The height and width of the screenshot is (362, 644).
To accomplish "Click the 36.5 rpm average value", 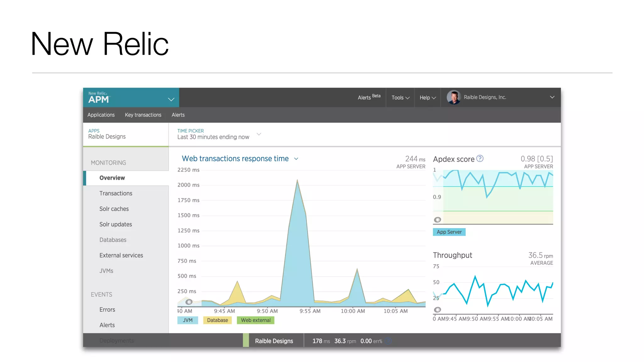I will [540, 255].
